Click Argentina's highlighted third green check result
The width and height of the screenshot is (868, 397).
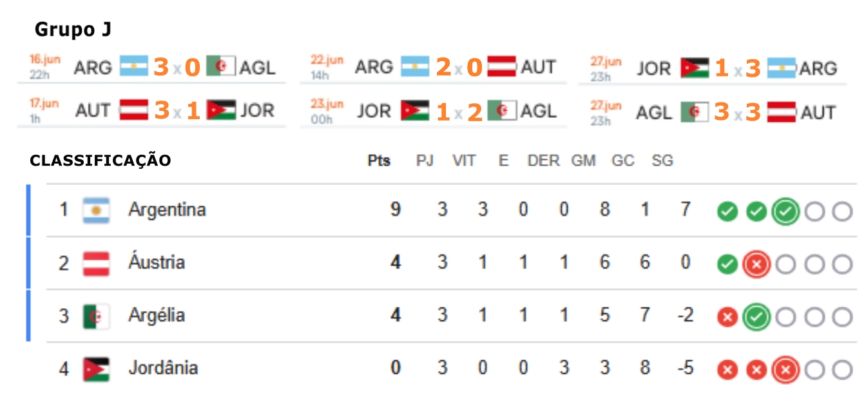pos(786,211)
